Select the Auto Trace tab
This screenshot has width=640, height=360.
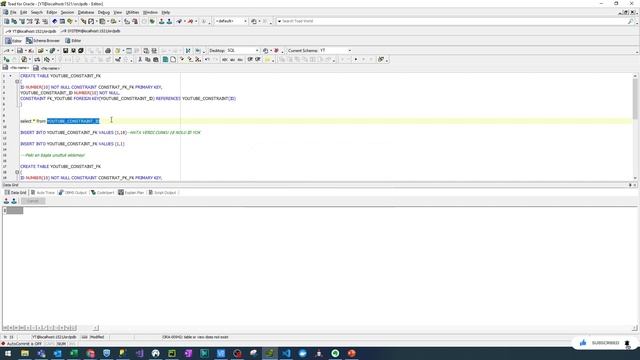tap(42, 193)
